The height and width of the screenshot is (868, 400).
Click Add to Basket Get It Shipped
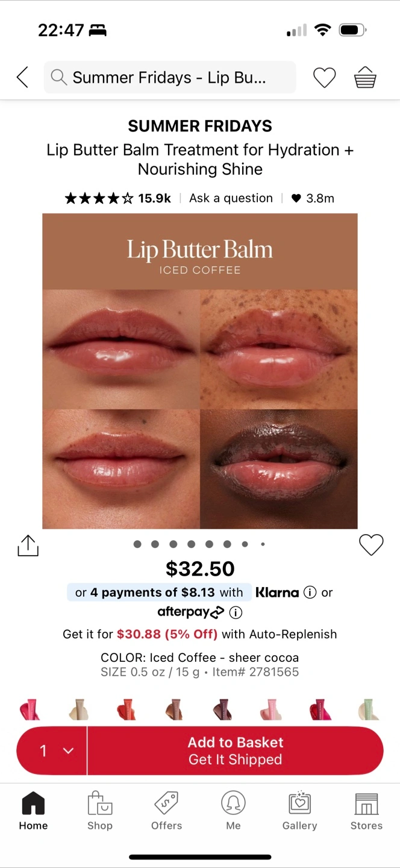236,750
